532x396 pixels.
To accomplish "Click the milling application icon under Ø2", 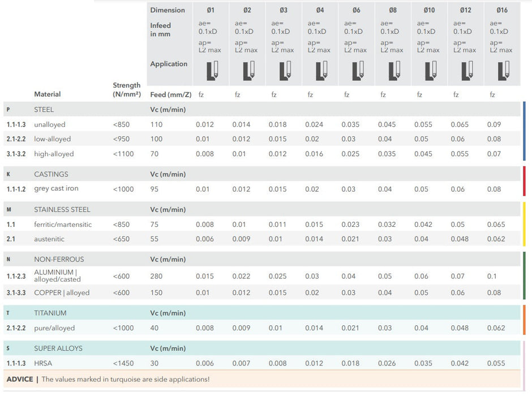I will point(248,71).
